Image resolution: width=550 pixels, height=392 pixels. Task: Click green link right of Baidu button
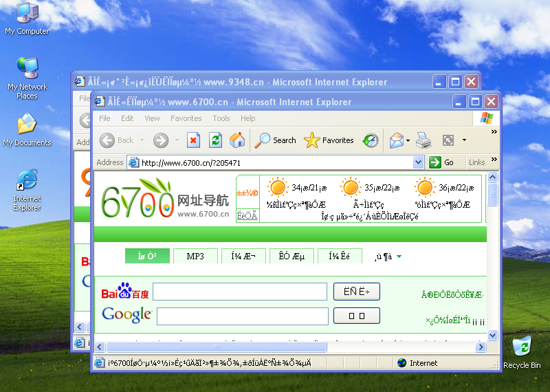tap(452, 294)
